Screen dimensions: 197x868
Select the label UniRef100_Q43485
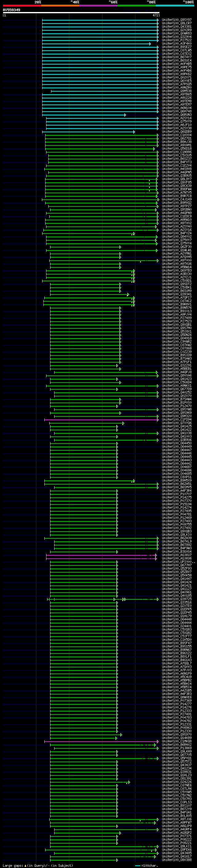[x=177, y=853]
